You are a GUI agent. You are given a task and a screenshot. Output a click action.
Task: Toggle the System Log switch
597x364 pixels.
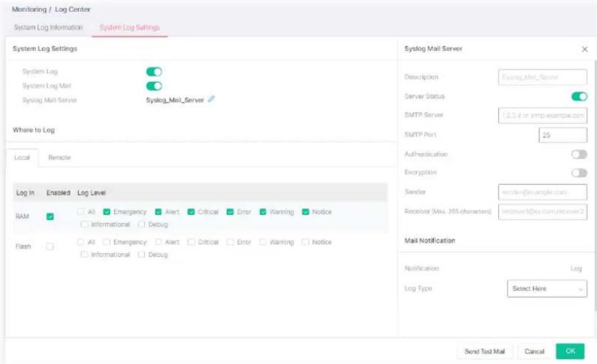click(x=154, y=72)
